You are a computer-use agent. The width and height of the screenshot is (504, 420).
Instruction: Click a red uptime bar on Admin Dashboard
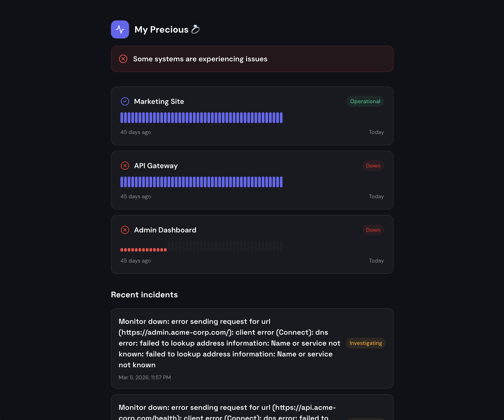144,249
